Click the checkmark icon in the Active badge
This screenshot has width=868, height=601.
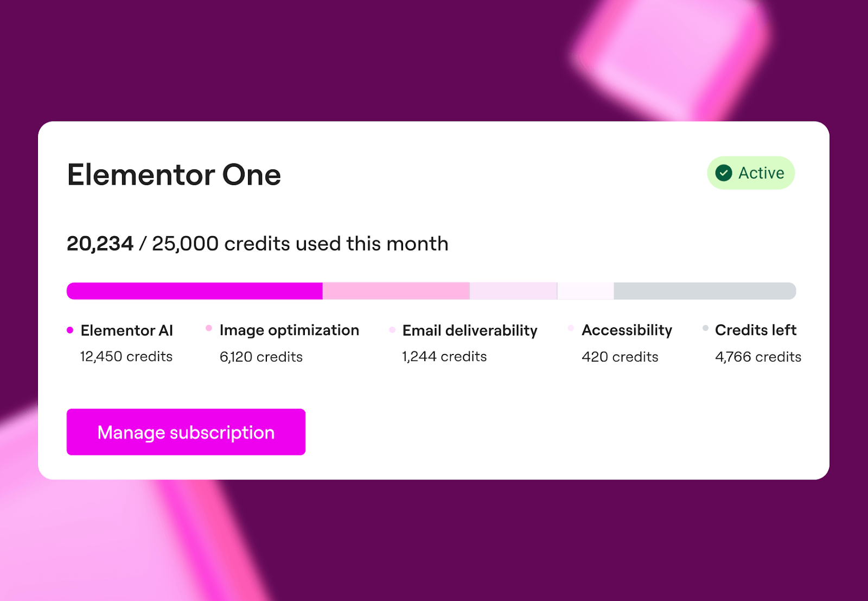[723, 173]
